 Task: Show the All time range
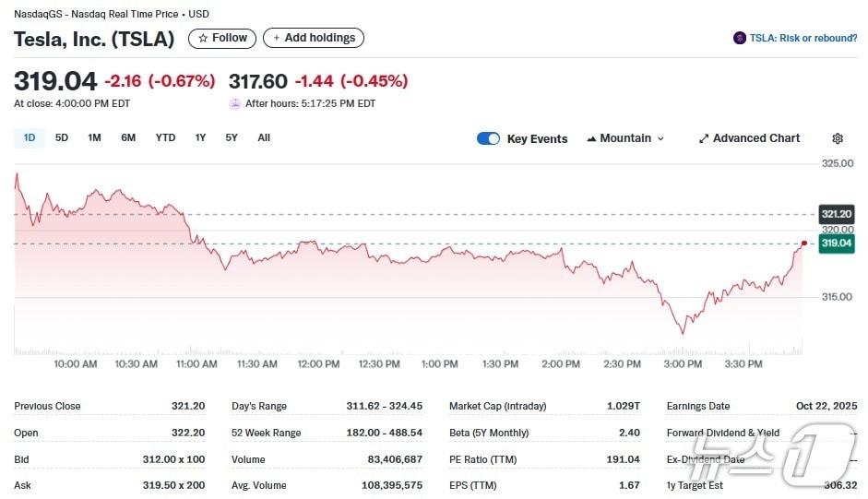[264, 138]
